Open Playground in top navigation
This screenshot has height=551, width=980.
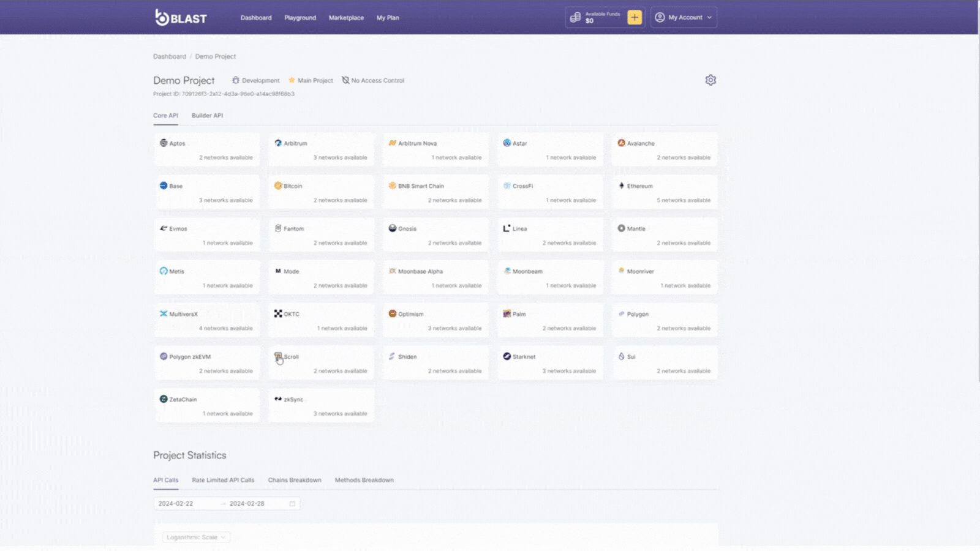tap(300, 18)
